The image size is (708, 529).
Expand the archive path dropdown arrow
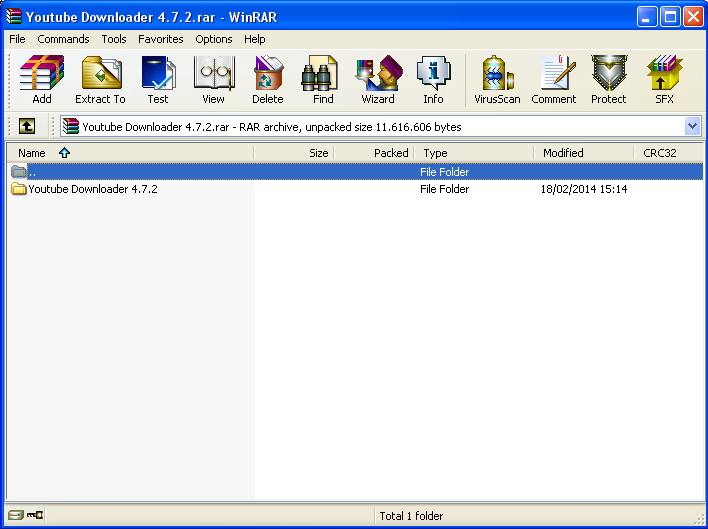692,126
